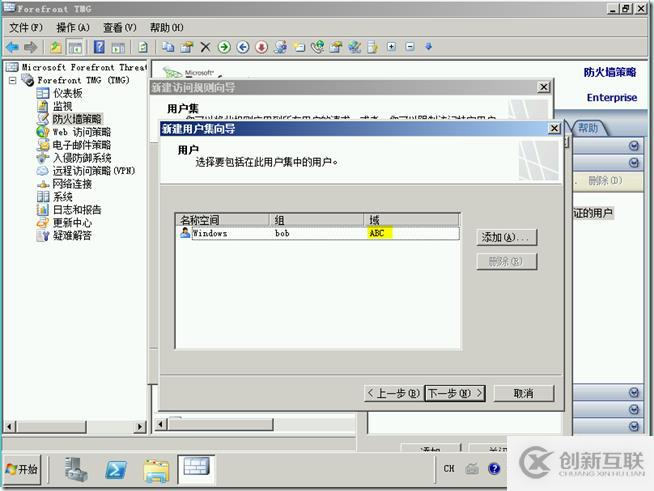Click the green right-arrow circle icon
The width and height of the screenshot is (654, 491).
tap(224, 47)
